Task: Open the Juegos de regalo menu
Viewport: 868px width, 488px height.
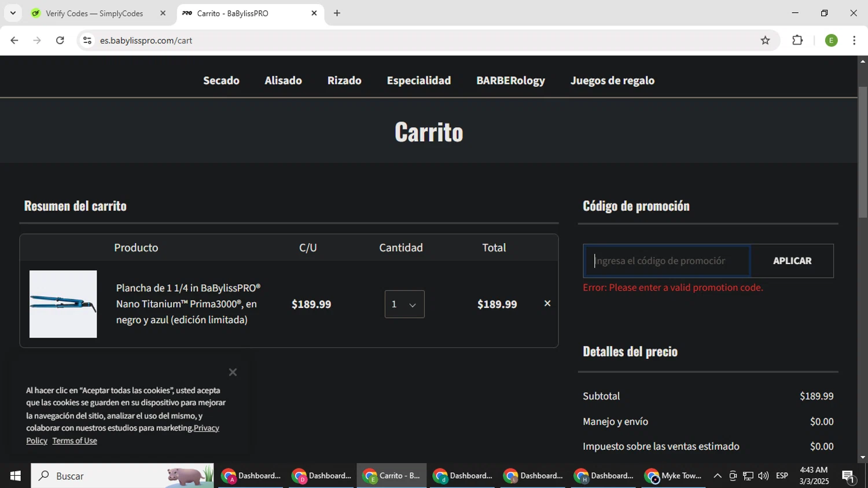Action: click(x=612, y=80)
